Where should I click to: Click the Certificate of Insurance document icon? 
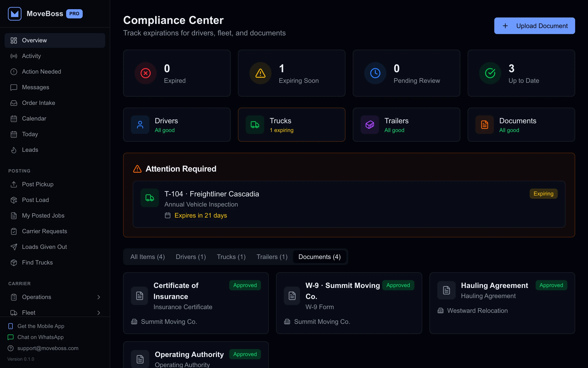(139, 296)
